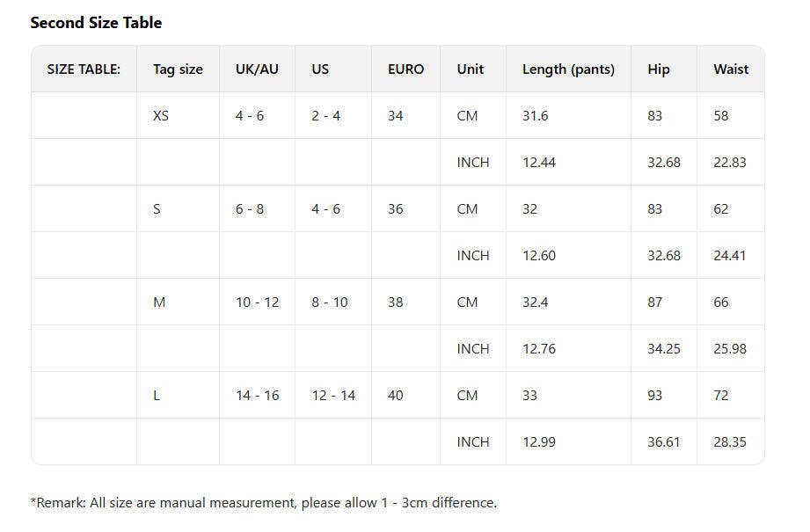The height and width of the screenshot is (532, 810).
Task: Select the "Tag size" column header
Action: (178, 69)
